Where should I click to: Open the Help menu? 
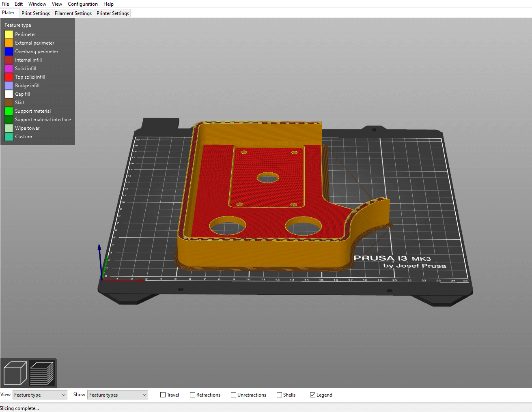(108, 4)
